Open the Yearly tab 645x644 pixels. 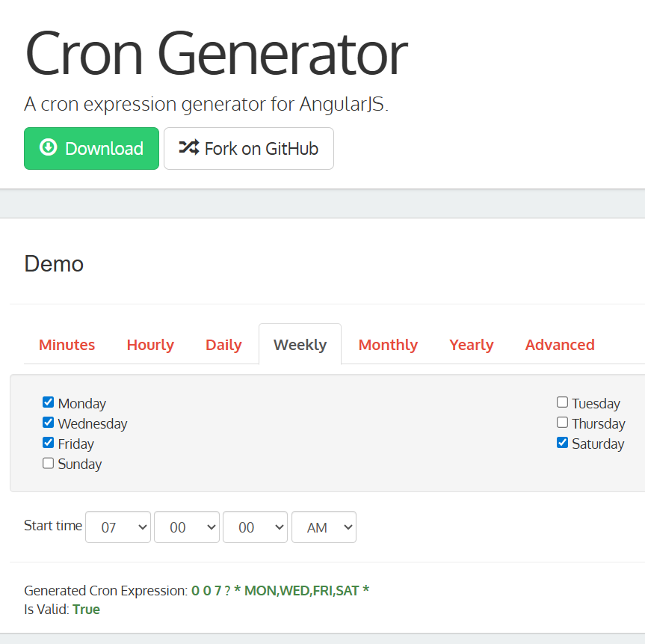click(x=471, y=345)
